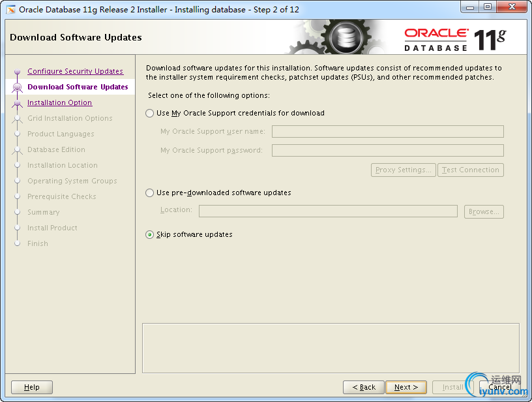Click the Browse button for location
532x402 pixels.
pos(484,211)
